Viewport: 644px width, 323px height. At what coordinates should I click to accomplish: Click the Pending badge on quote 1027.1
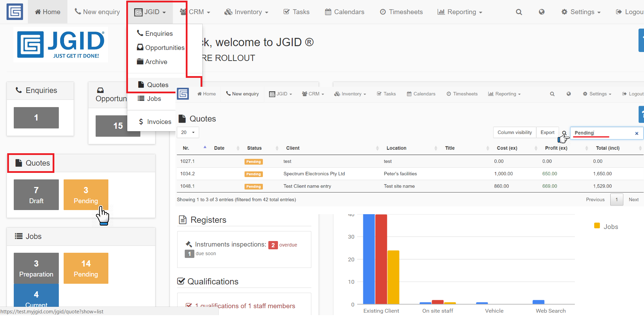pyautogui.click(x=254, y=161)
